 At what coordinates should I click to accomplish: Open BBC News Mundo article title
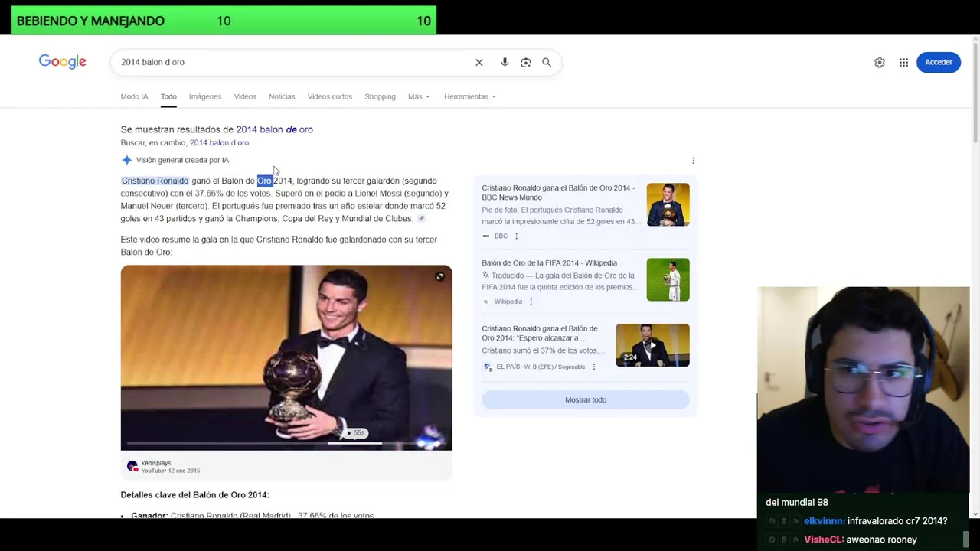tap(558, 192)
